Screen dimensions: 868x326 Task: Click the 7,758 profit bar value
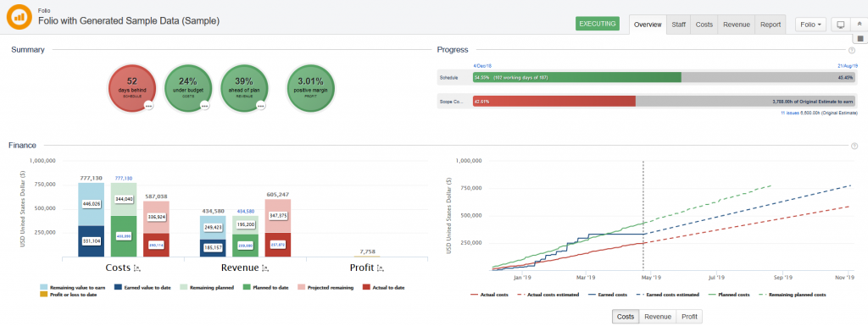pyautogui.click(x=367, y=251)
